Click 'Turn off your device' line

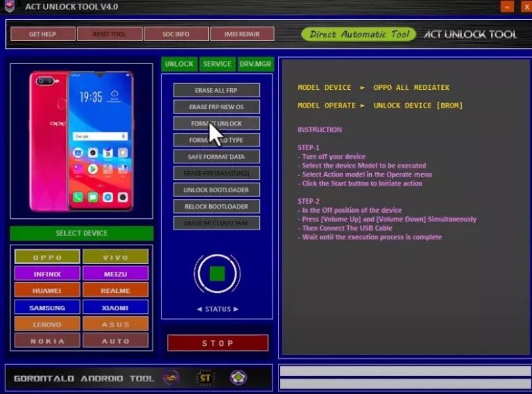[x=334, y=156]
